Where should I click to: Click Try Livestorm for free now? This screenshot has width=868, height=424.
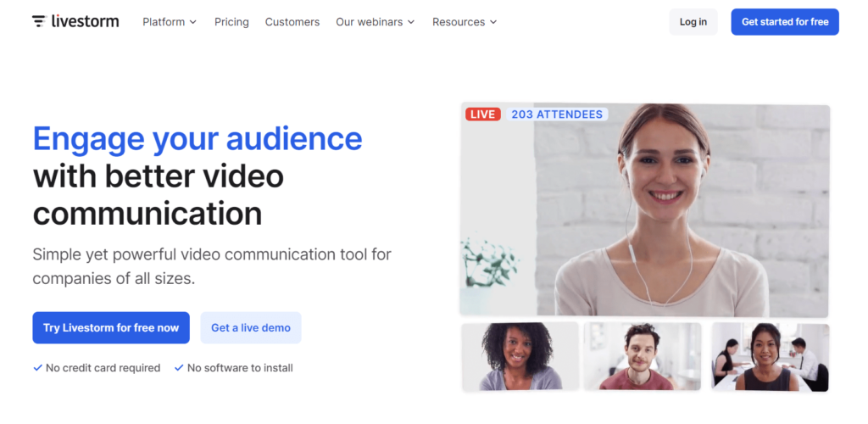tap(111, 327)
